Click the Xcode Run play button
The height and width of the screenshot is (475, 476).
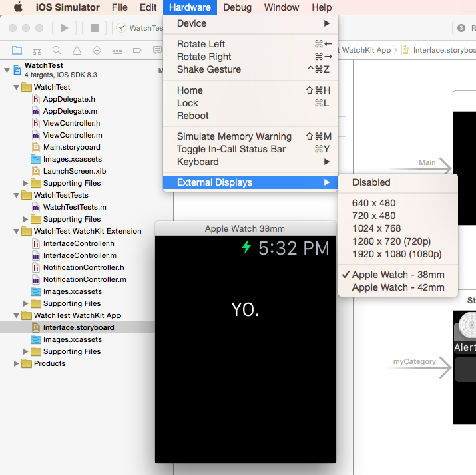pos(64,28)
